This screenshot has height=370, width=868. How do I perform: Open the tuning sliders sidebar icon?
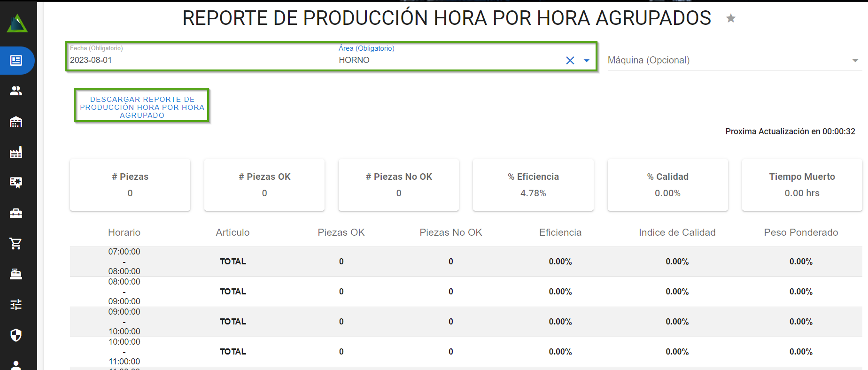point(16,305)
